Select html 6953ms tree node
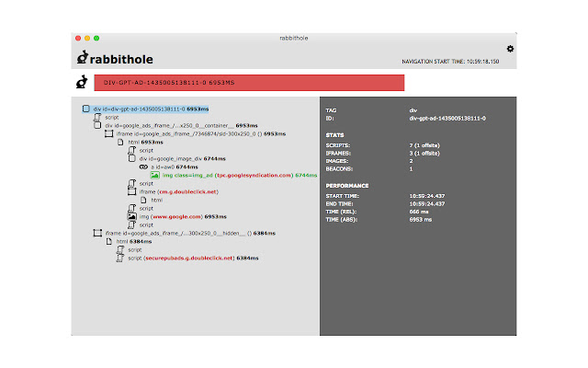588x368 pixels. (145, 142)
